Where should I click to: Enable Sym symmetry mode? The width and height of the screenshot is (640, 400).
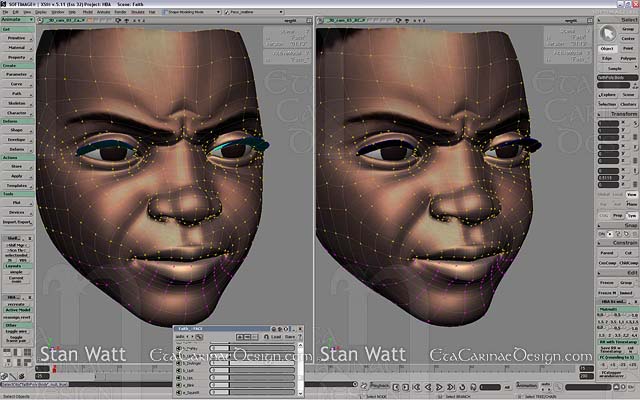(630, 216)
